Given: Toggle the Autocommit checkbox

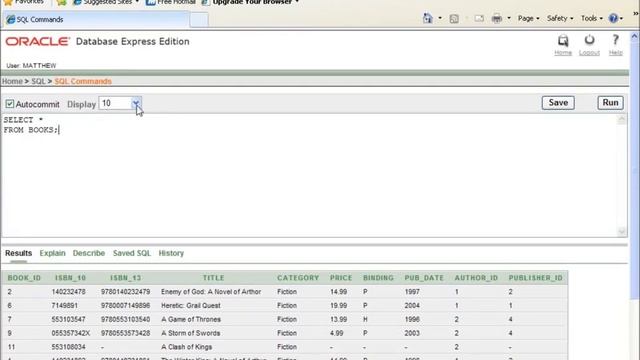Looking at the screenshot, I should (10, 104).
